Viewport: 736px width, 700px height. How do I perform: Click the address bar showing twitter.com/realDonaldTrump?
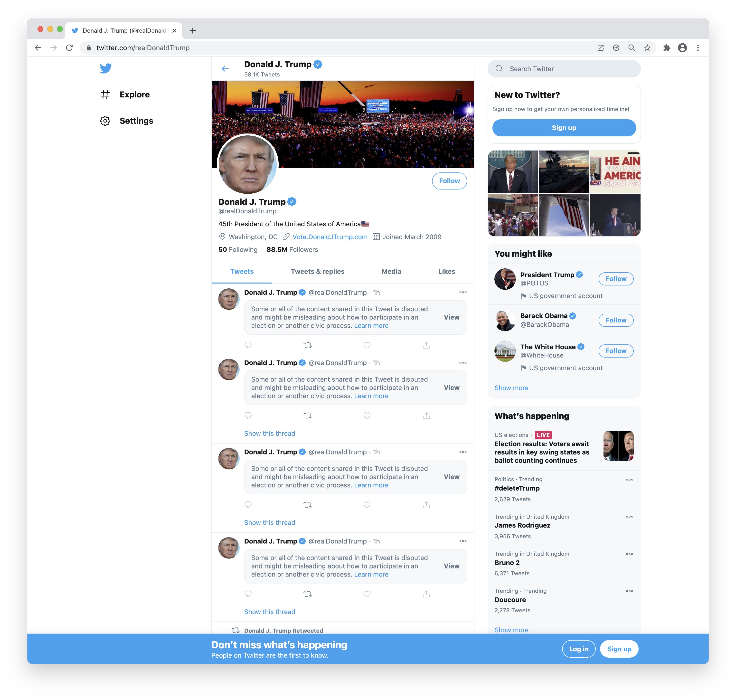pos(336,48)
